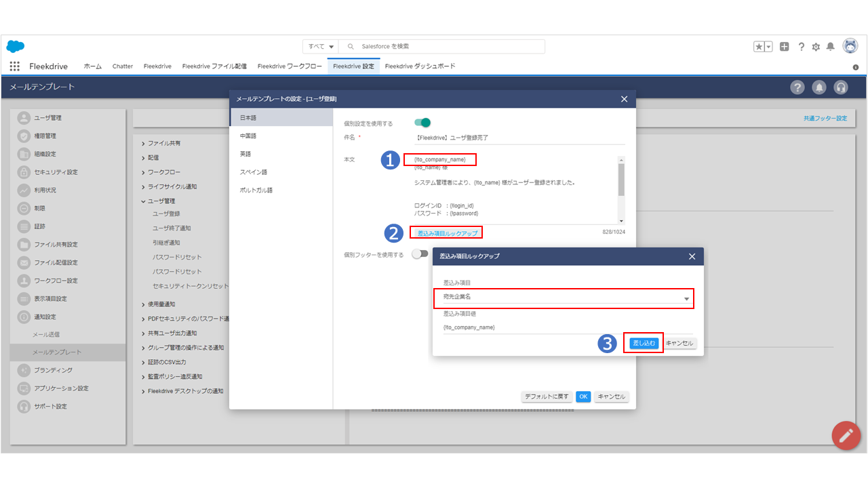Click the 通知設定 sidebar icon
Screen dimensions: 868x488
tap(24, 317)
